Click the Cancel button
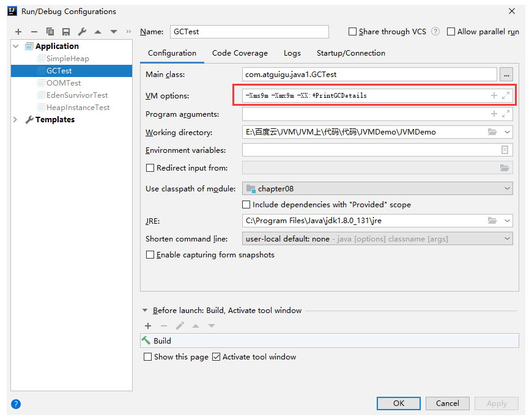Image resolution: width=529 pixels, height=420 pixels. tap(447, 403)
